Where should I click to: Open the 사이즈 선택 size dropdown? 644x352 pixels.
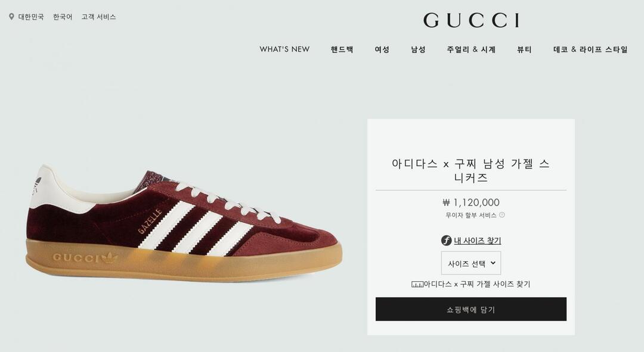pos(471,263)
